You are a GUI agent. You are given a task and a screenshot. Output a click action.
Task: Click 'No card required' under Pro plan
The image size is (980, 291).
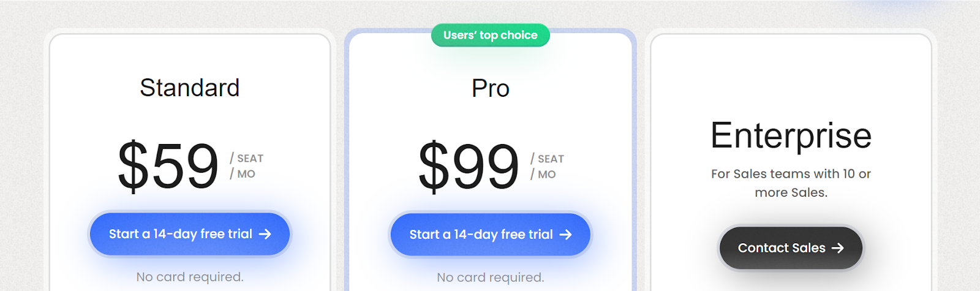[490, 278]
